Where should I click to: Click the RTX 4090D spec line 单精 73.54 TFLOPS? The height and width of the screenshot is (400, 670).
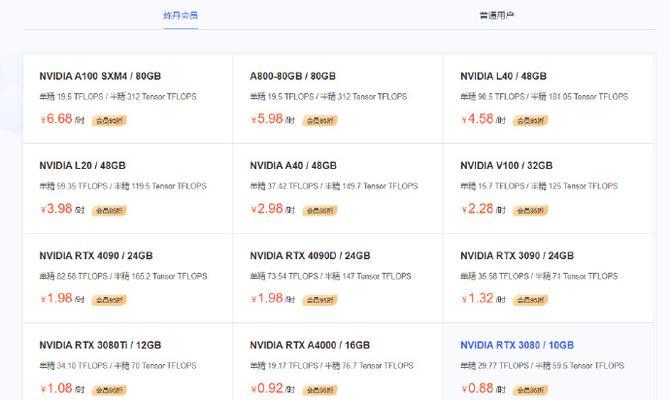point(284,276)
